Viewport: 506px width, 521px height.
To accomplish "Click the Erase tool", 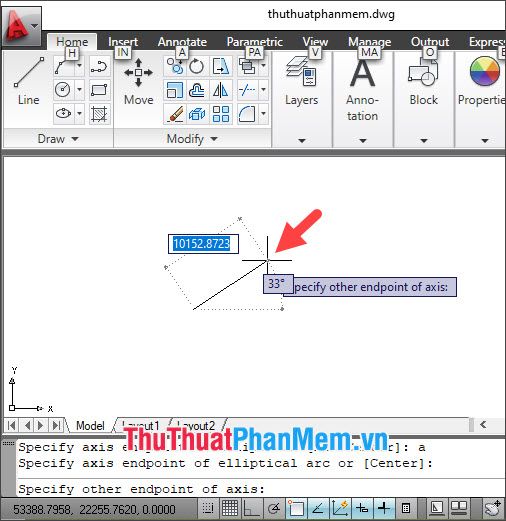I will tap(175, 114).
